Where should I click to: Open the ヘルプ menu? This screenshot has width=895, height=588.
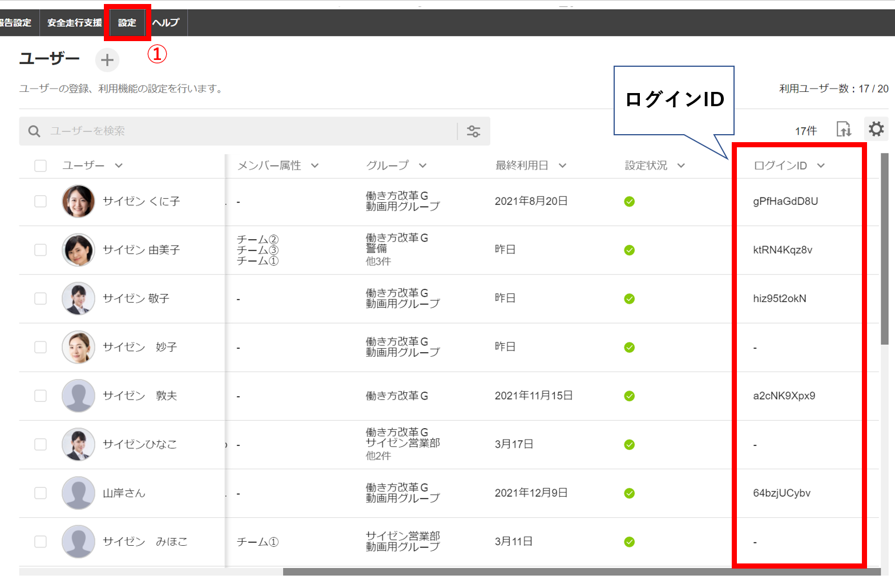[166, 23]
